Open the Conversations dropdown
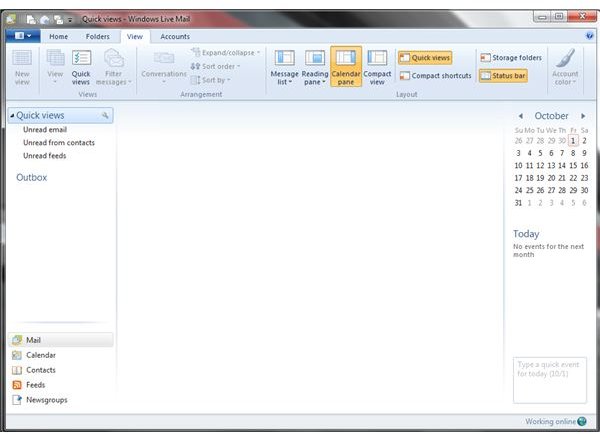 pos(164,67)
